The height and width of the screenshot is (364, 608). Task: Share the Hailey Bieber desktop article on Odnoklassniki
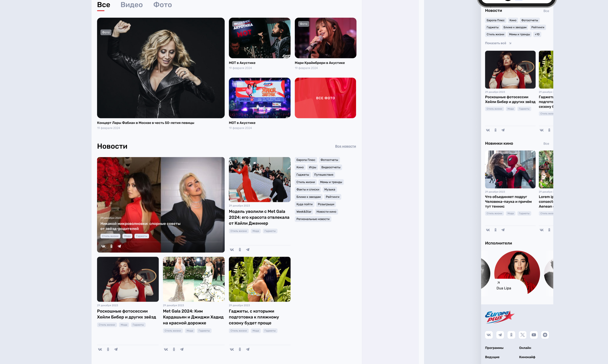[x=108, y=349]
